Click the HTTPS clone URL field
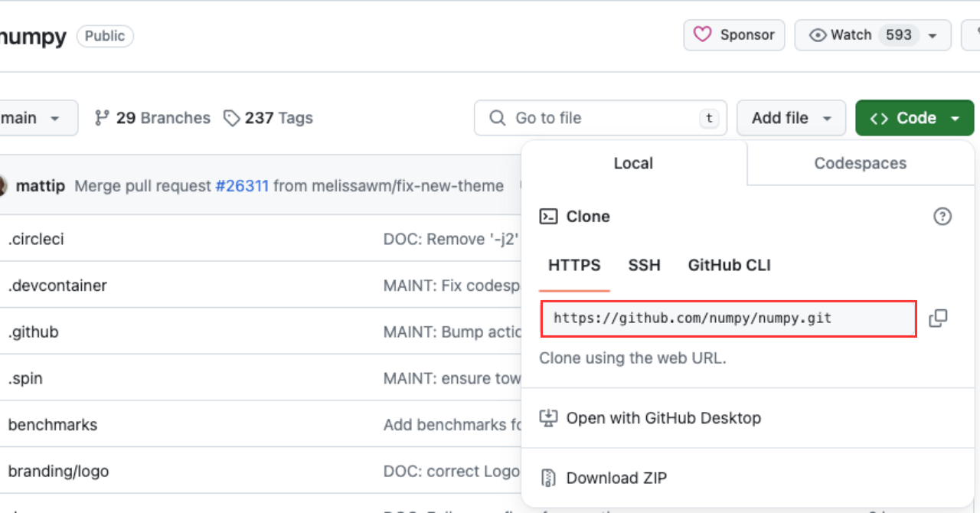Image resolution: width=980 pixels, height=513 pixels. click(x=729, y=319)
